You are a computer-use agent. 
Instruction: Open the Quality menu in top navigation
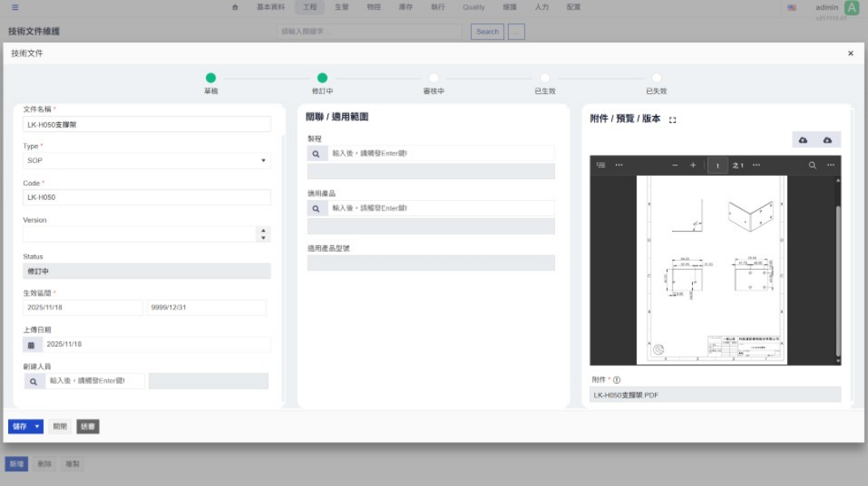(473, 7)
